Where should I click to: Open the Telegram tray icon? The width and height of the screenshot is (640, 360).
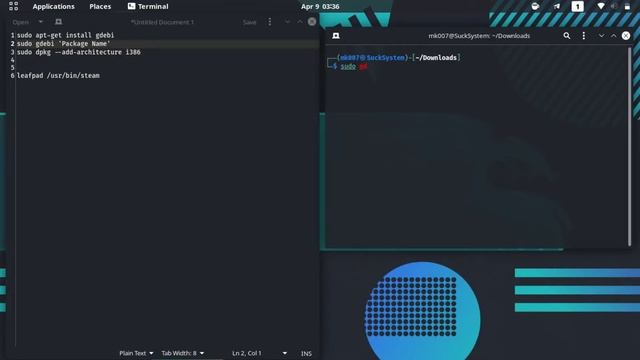557,6
